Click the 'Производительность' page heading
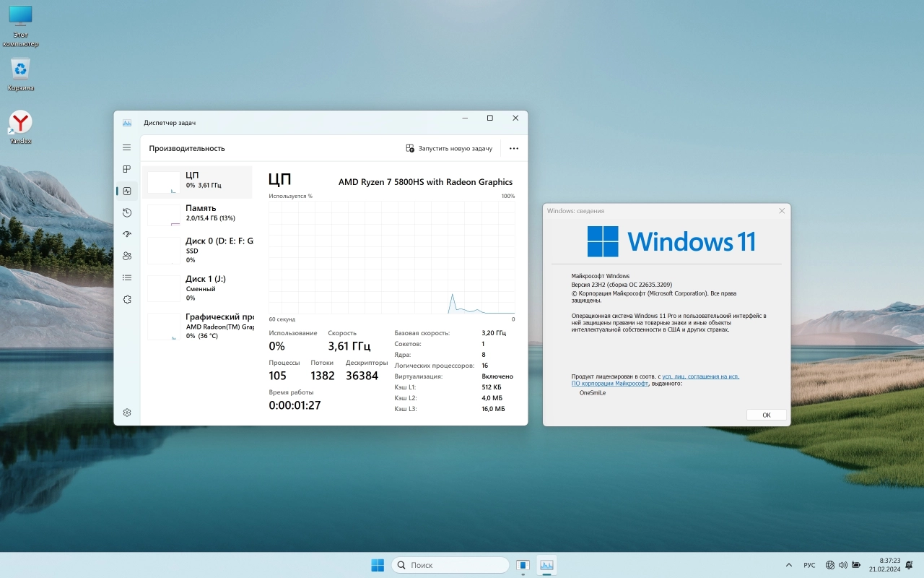924x578 pixels. (187, 148)
